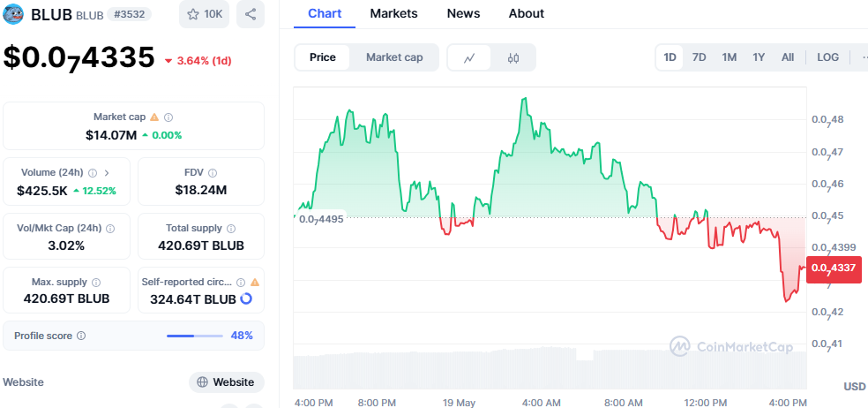Choose the 1D time range
The width and height of the screenshot is (868, 408).
click(670, 57)
